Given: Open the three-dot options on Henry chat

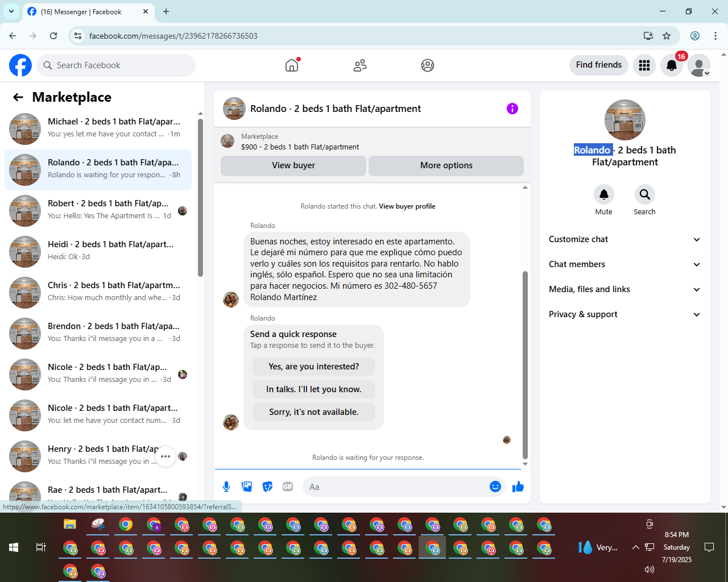Looking at the screenshot, I should click(x=166, y=456).
